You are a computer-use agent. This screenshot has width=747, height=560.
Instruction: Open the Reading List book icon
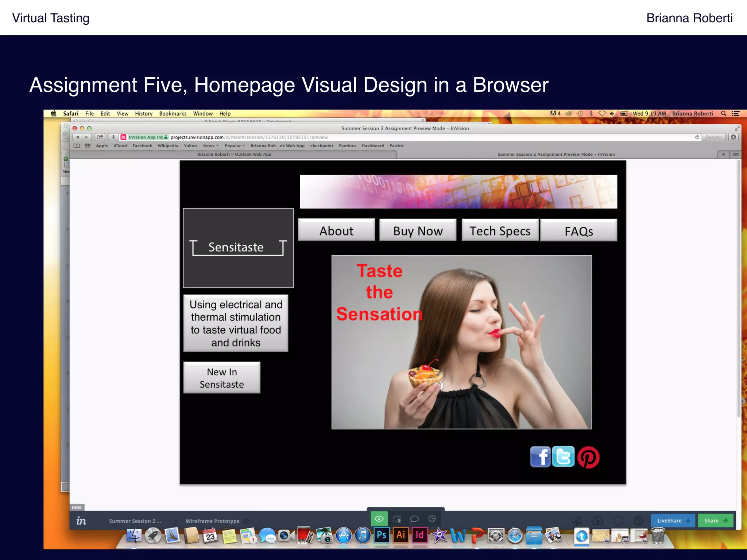[x=77, y=146]
